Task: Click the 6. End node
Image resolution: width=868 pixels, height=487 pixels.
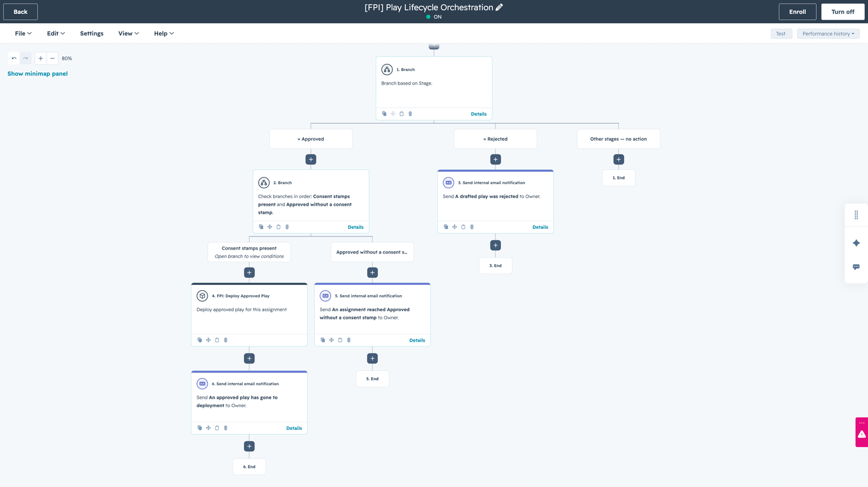Action: 249,467
